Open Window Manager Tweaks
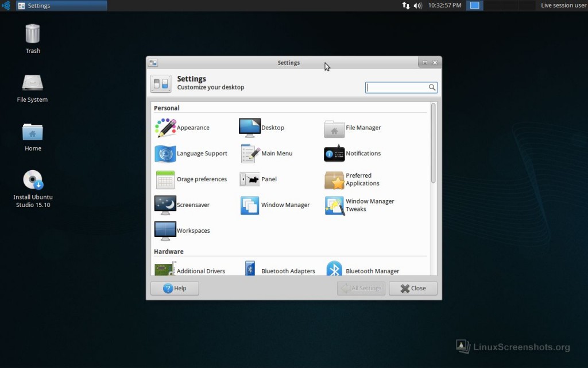588x368 pixels. tap(334, 205)
